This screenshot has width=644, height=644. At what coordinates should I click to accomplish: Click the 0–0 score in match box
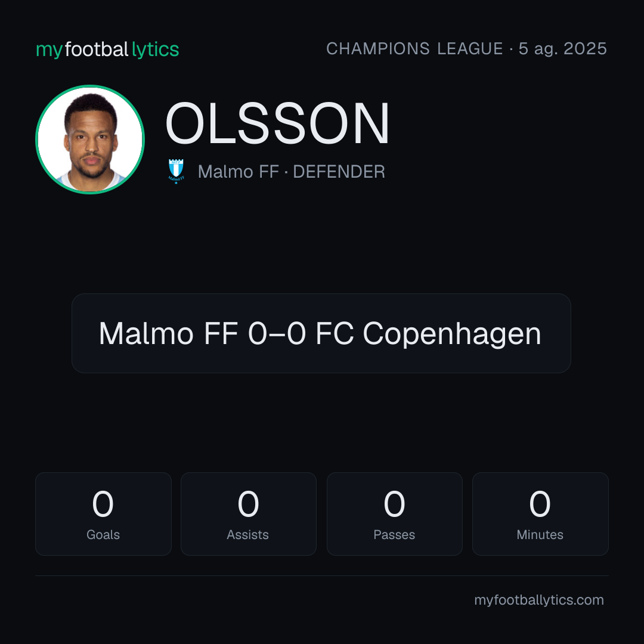coord(277,333)
